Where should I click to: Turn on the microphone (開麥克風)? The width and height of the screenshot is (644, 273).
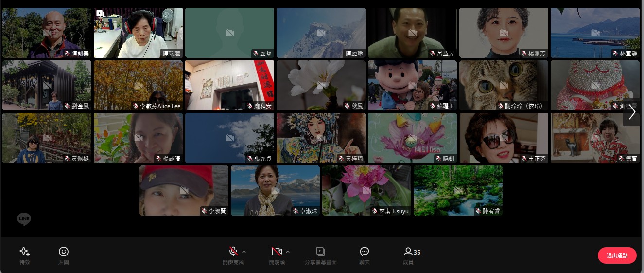[x=233, y=252]
